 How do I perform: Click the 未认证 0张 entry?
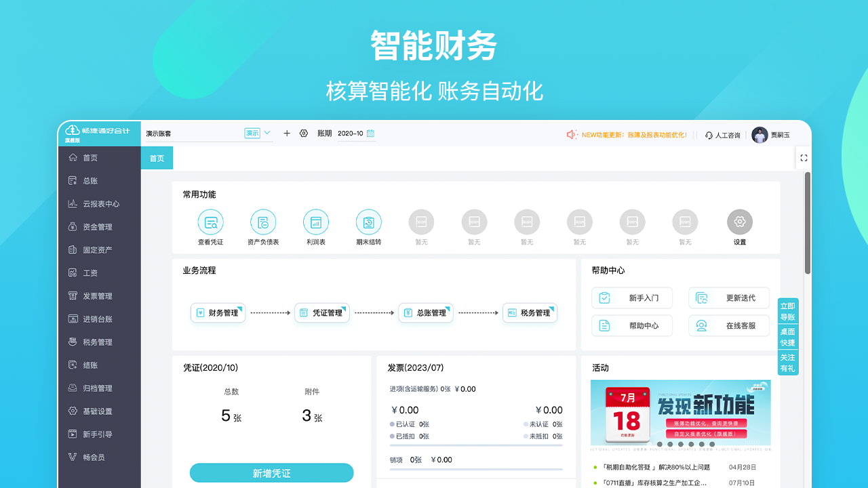click(543, 424)
